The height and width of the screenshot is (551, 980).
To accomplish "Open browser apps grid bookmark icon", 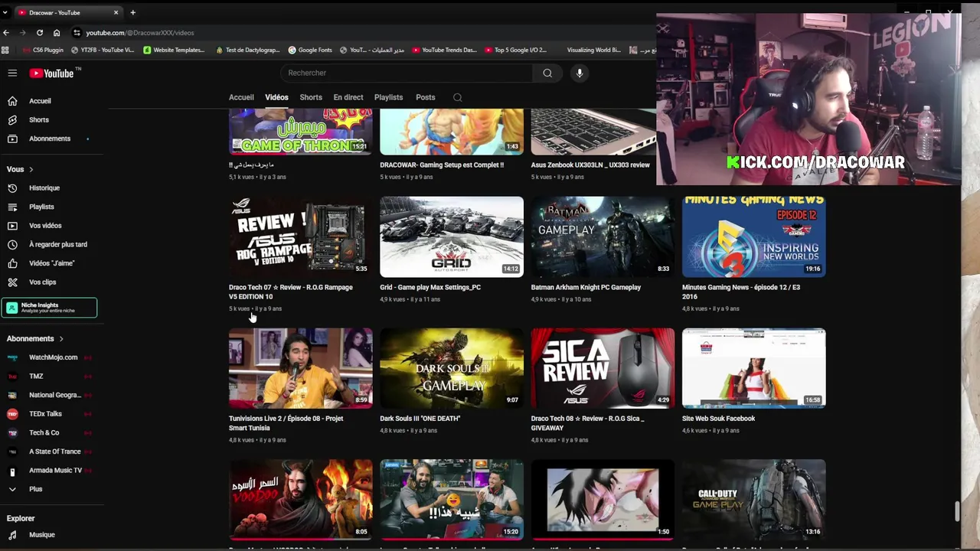I will click(5, 50).
